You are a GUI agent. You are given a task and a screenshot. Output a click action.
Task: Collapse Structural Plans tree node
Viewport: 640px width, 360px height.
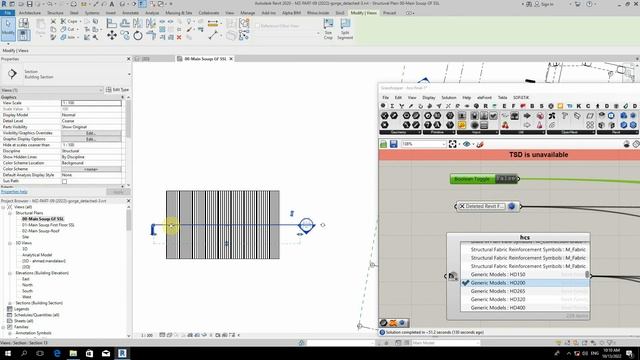pos(10,213)
